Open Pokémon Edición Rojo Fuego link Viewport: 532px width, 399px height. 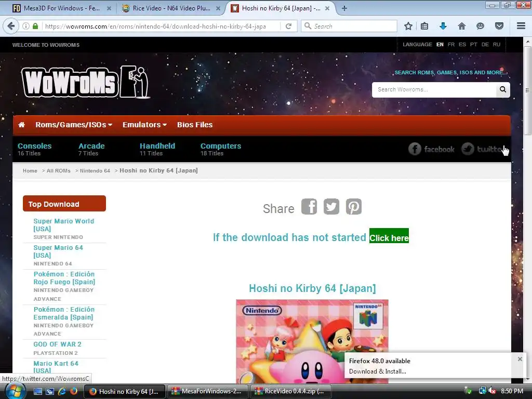[64, 278]
